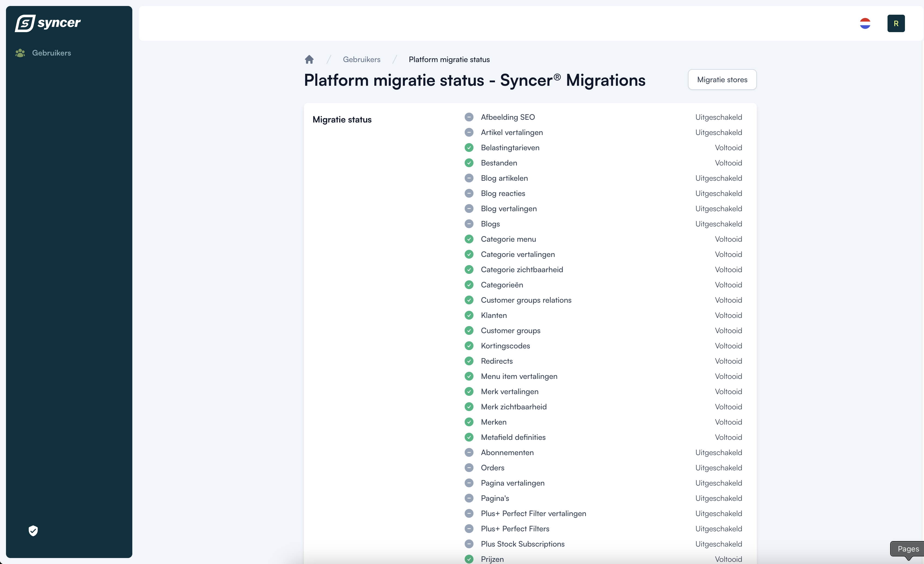
Task: Open Gebruikers breadcrumb link
Action: tap(362, 59)
